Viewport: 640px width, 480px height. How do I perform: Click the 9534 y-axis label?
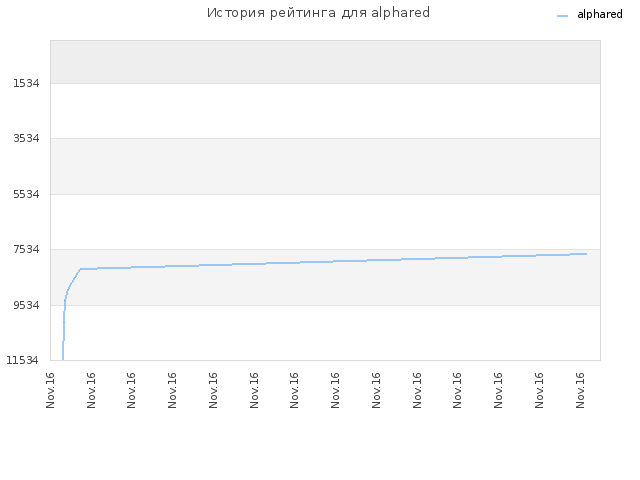point(26,305)
